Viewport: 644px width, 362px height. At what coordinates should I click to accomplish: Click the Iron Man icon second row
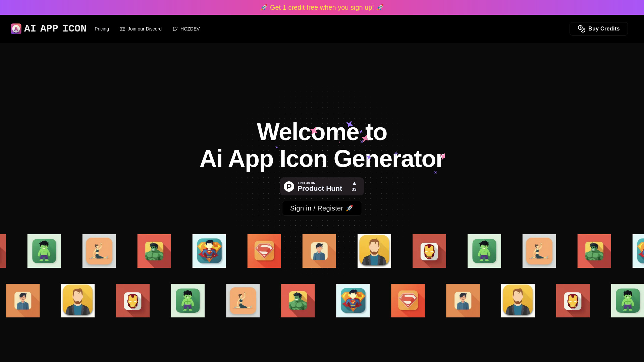133,301
